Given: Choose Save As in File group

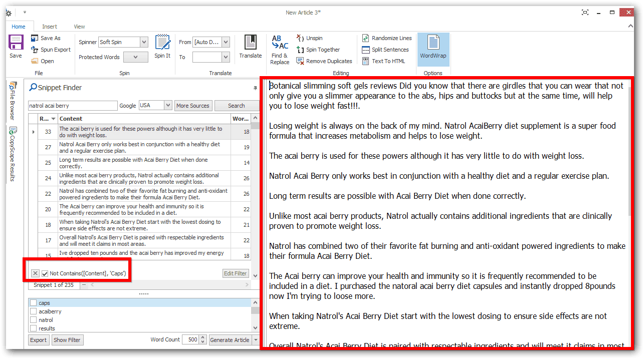Looking at the screenshot, I should 46,38.
